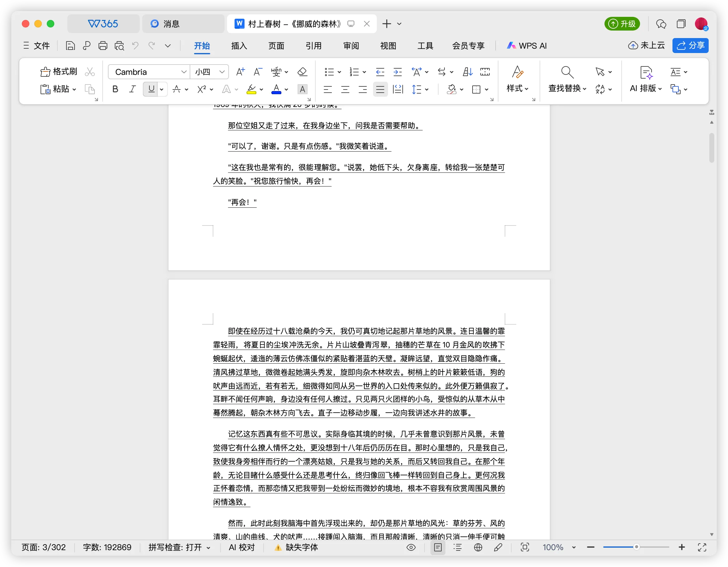Viewport: 728px width, 567px height.
Task: Toggle eye protection mode in status bar
Action: [x=411, y=547]
